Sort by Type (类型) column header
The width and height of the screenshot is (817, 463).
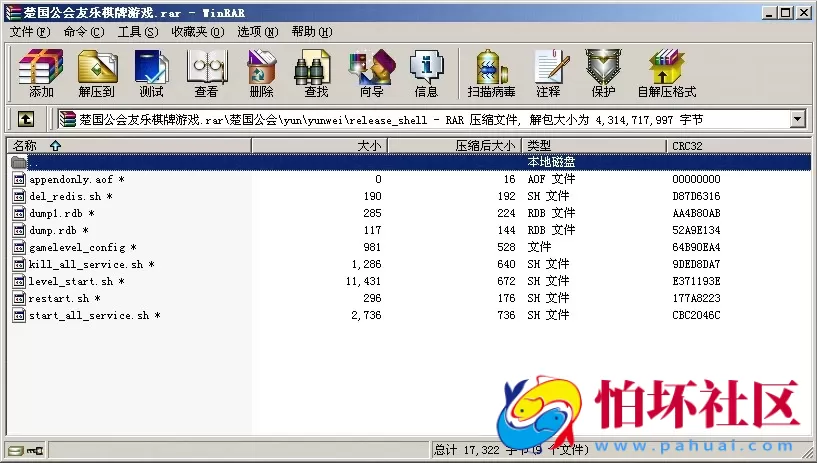point(594,146)
